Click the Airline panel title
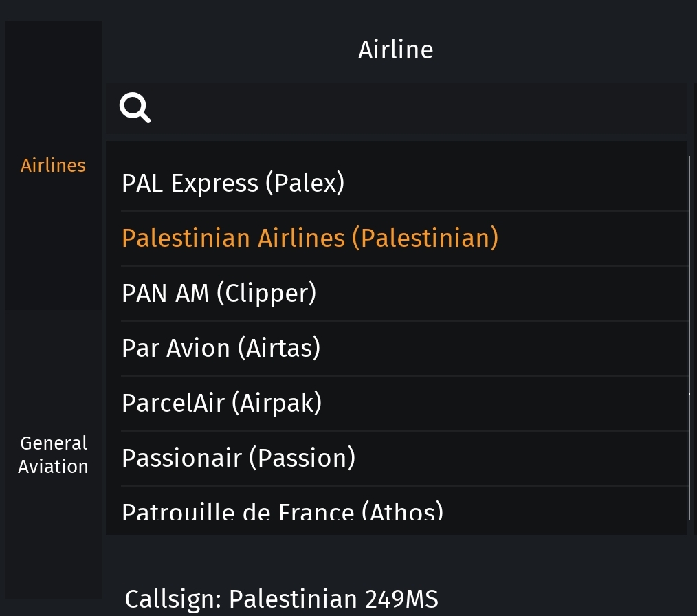The width and height of the screenshot is (697, 616). pos(395,49)
